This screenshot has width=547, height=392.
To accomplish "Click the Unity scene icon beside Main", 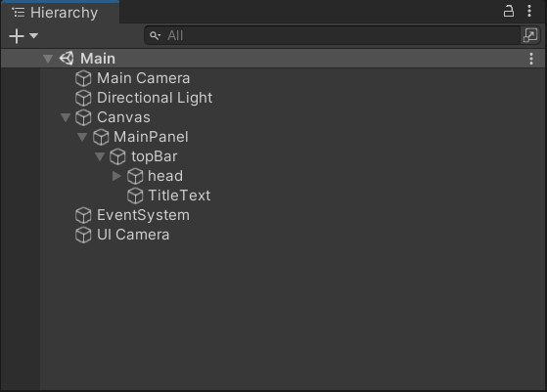I will (67, 59).
